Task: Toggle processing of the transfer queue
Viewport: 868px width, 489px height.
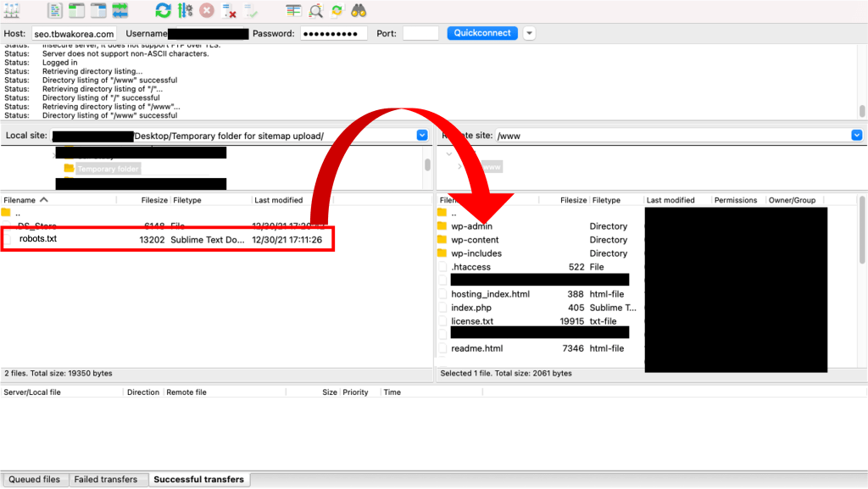Action: click(186, 10)
